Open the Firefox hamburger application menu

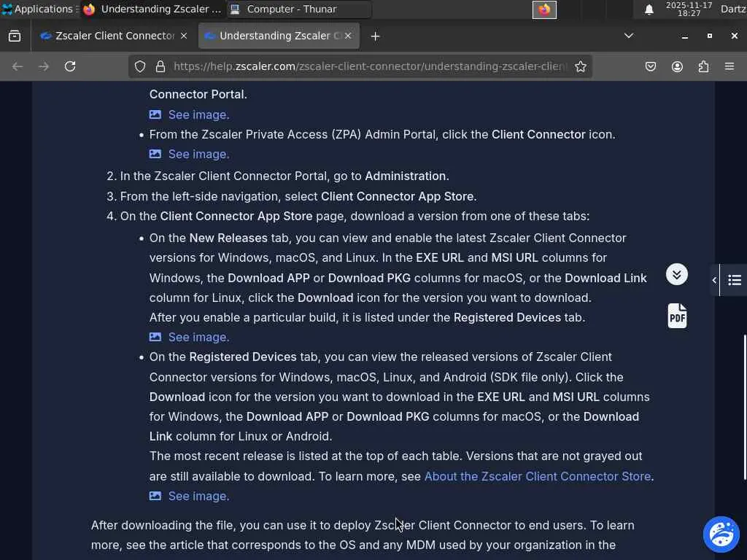pyautogui.click(x=729, y=66)
